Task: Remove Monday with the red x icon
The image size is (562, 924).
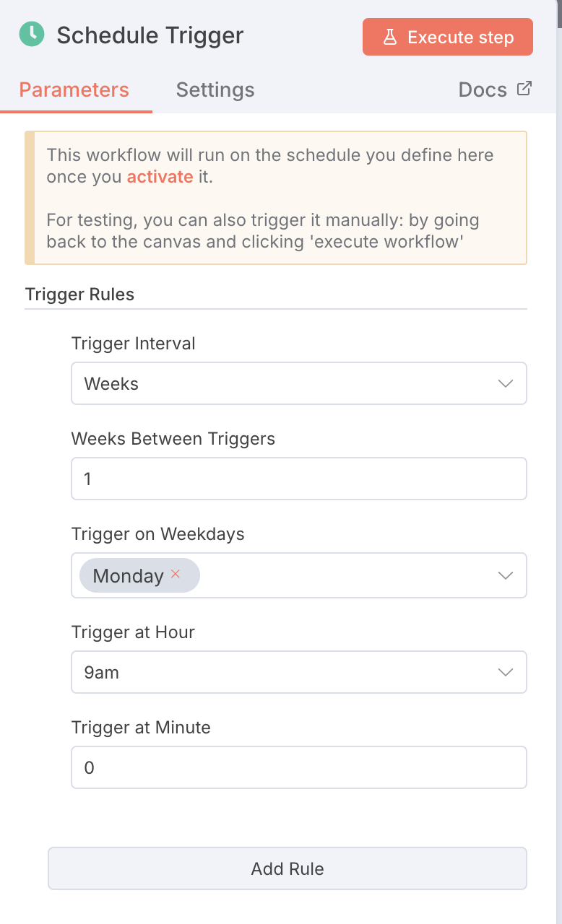Action: click(x=175, y=575)
